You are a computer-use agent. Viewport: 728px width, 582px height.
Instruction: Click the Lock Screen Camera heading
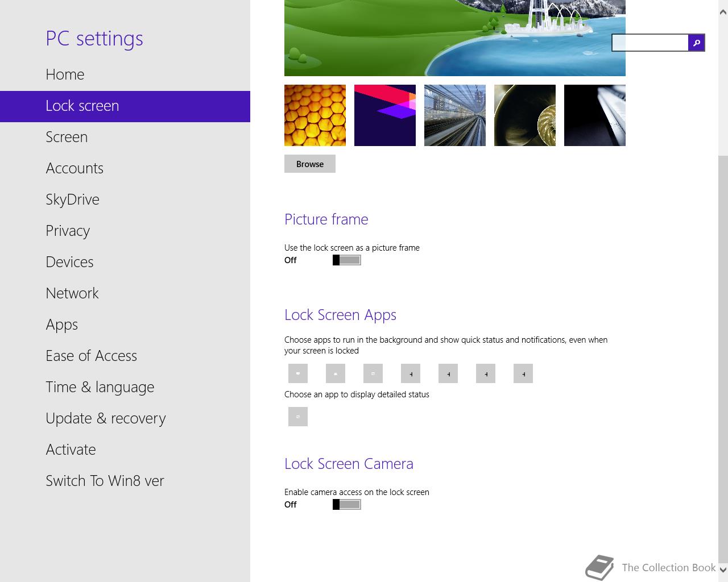click(x=349, y=464)
